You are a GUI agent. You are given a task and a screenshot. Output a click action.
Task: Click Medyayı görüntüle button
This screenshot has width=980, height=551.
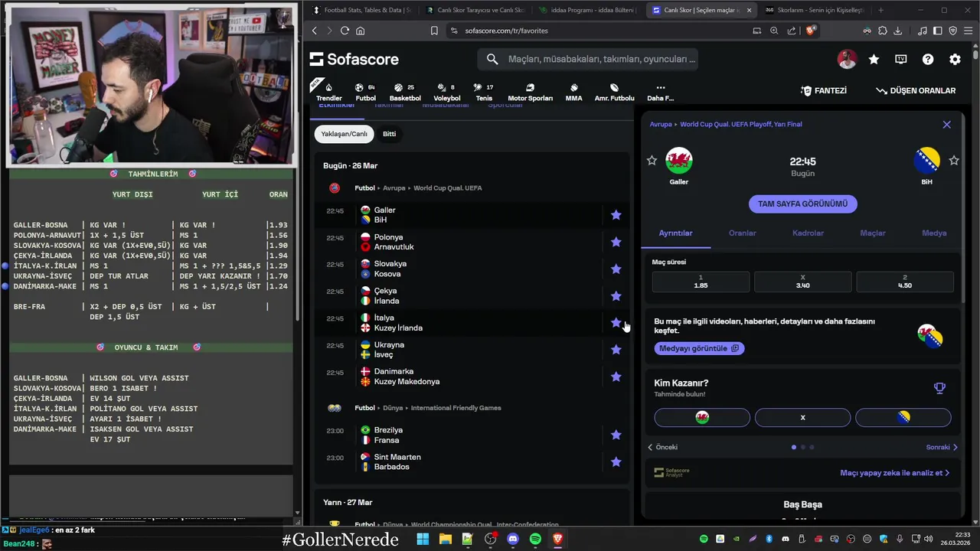click(x=698, y=348)
